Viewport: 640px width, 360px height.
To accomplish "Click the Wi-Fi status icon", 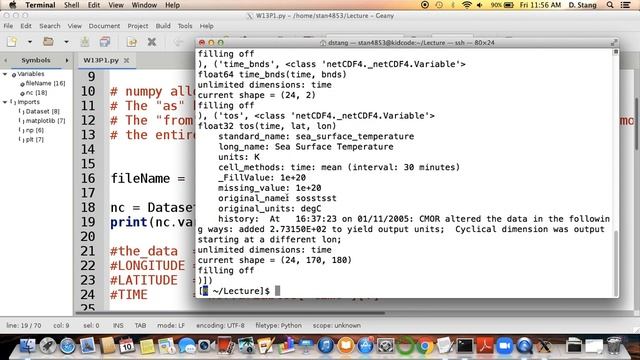I will tap(467, 5).
